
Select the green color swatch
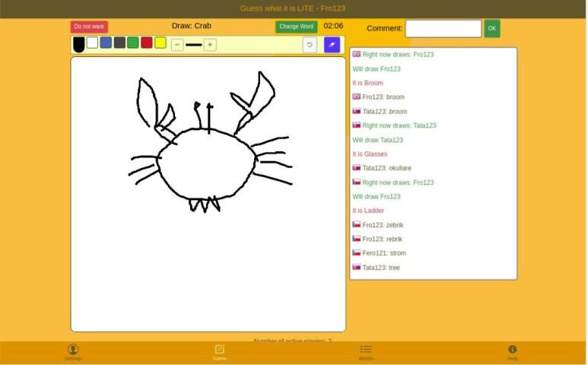click(x=133, y=43)
